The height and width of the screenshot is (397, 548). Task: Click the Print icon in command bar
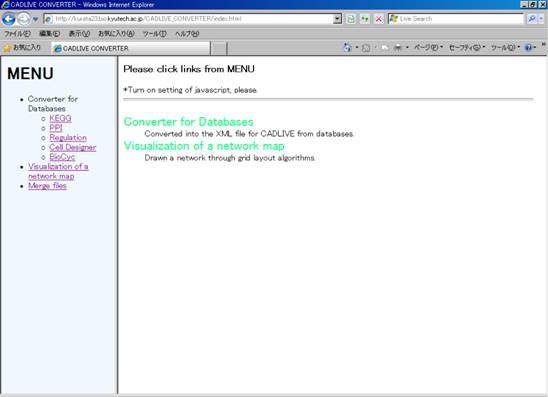tap(398, 48)
